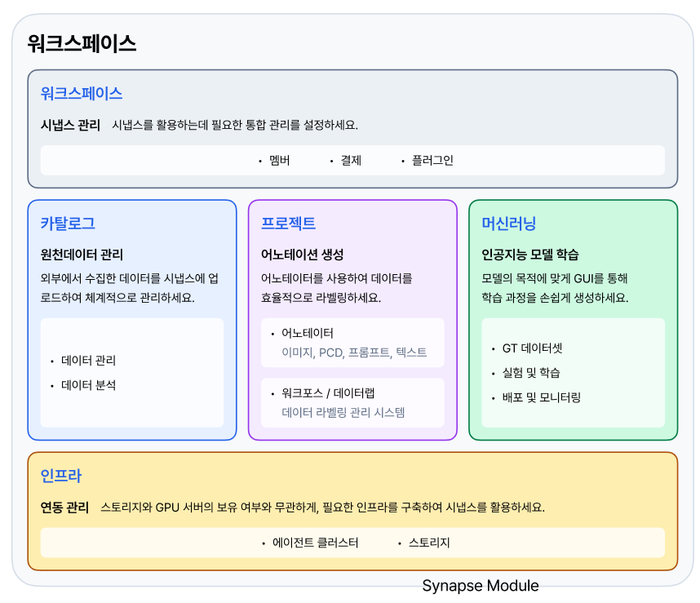Open the 데이터 분석 item
This screenshot has height=603, width=700.
[x=88, y=385]
